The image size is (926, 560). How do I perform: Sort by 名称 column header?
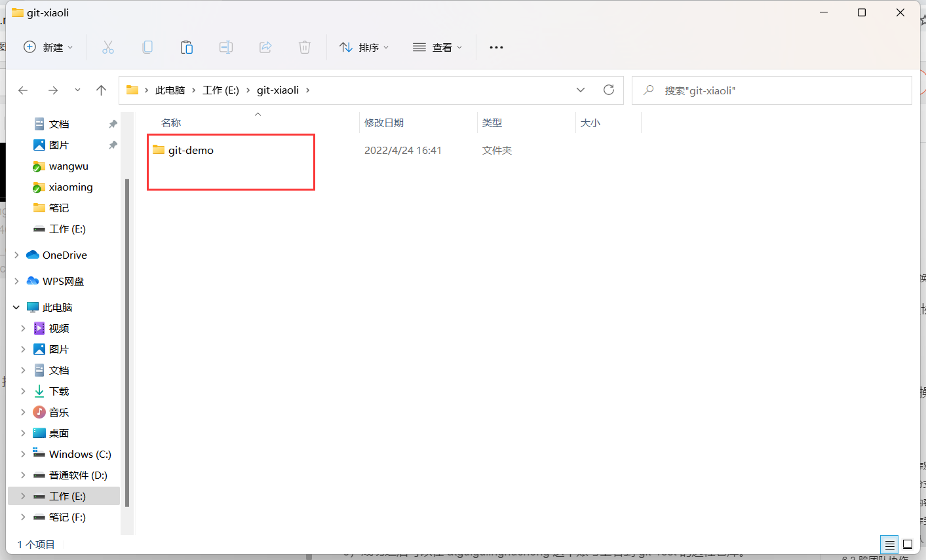pos(171,122)
